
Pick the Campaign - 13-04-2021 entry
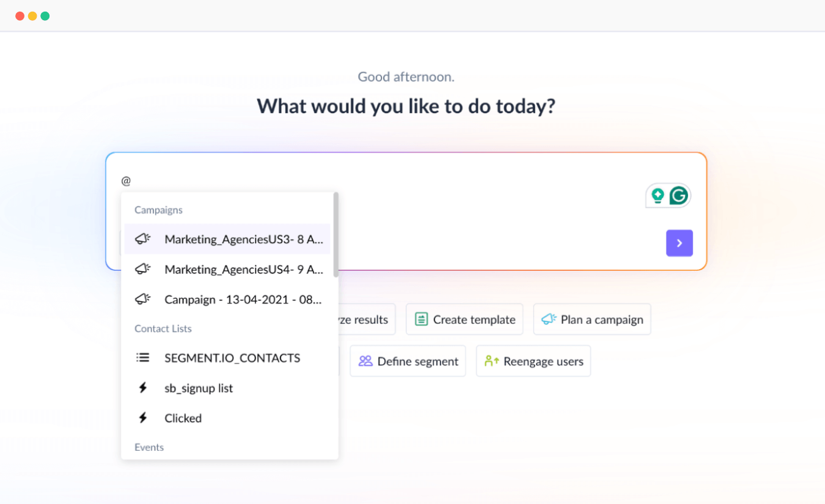pos(243,300)
